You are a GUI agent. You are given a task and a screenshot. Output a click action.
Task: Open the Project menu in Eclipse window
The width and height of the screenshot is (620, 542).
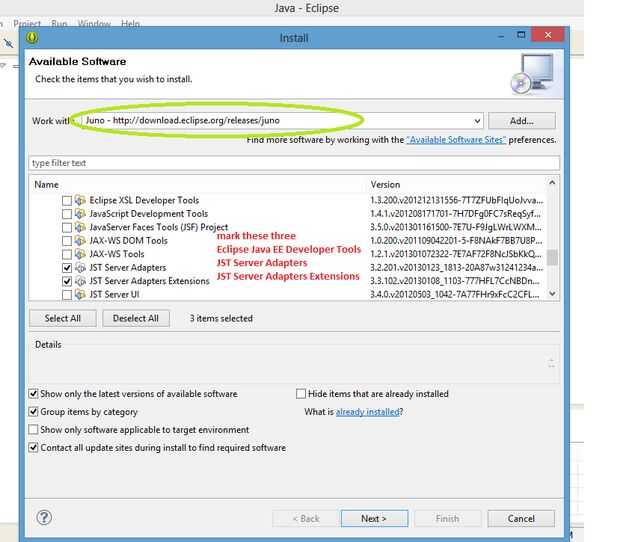tap(27, 24)
